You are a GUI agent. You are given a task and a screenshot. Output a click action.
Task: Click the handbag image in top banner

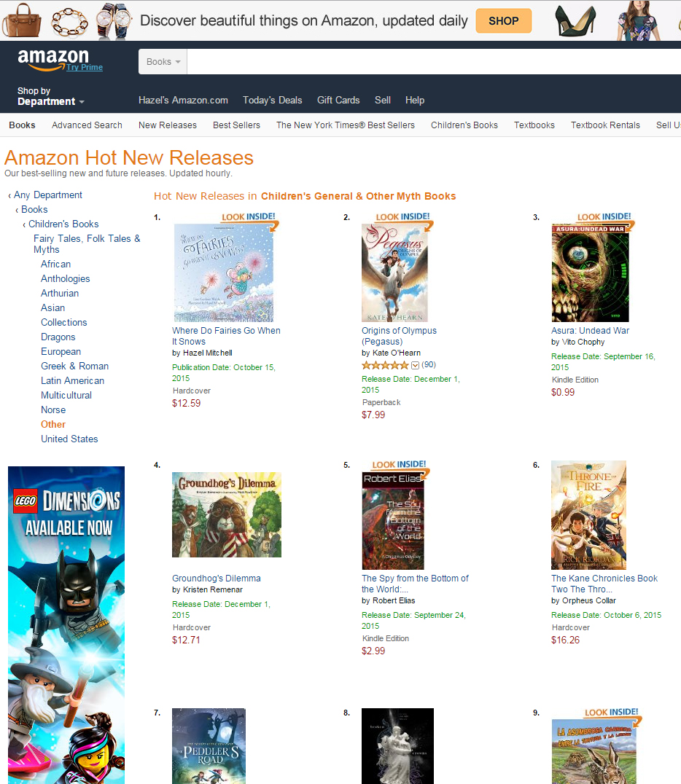(x=22, y=21)
